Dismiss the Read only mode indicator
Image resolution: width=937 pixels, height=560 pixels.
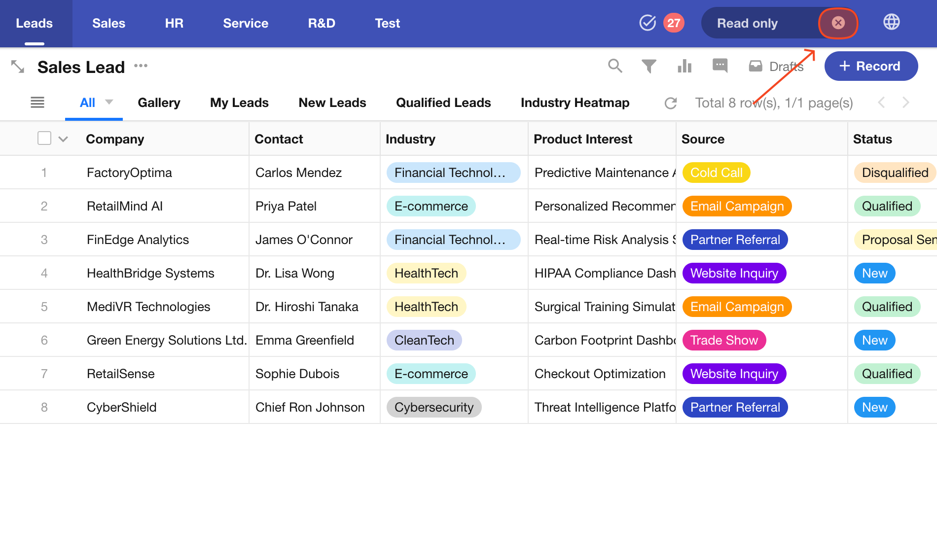[838, 23]
